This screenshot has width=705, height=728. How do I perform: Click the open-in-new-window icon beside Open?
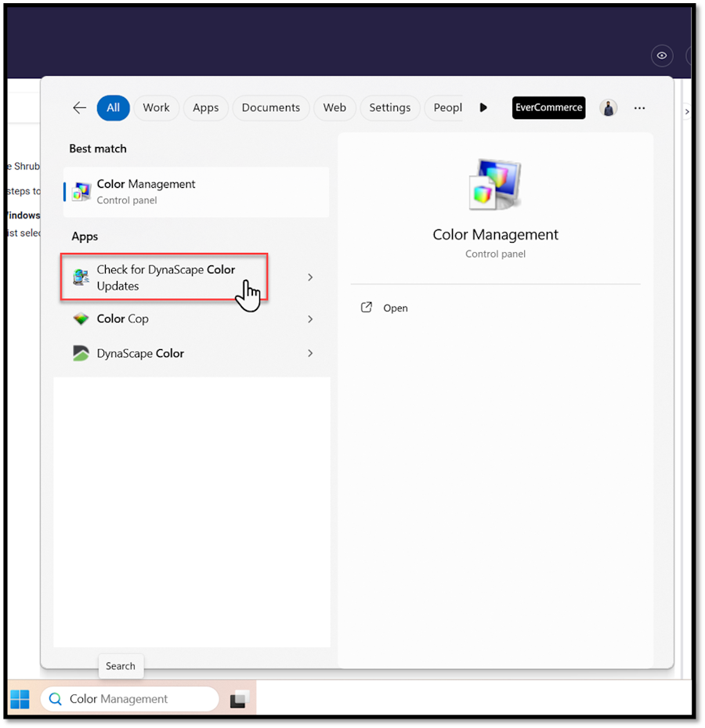coord(367,308)
